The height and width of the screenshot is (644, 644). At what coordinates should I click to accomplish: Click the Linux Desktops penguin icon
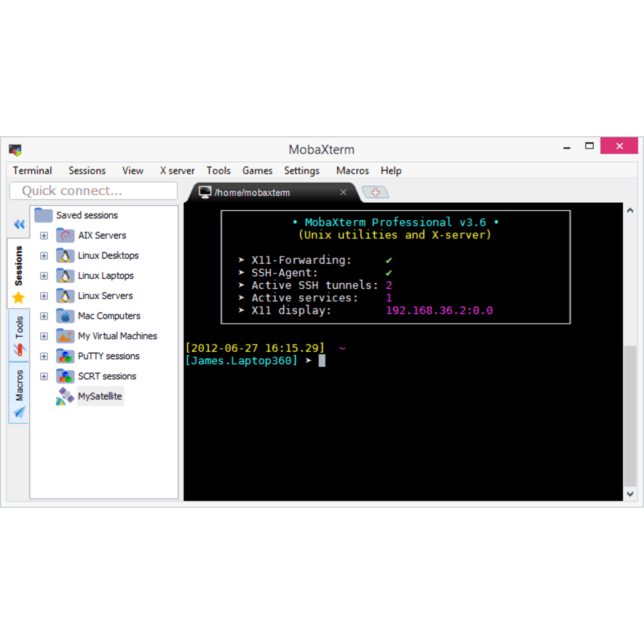[x=65, y=256]
